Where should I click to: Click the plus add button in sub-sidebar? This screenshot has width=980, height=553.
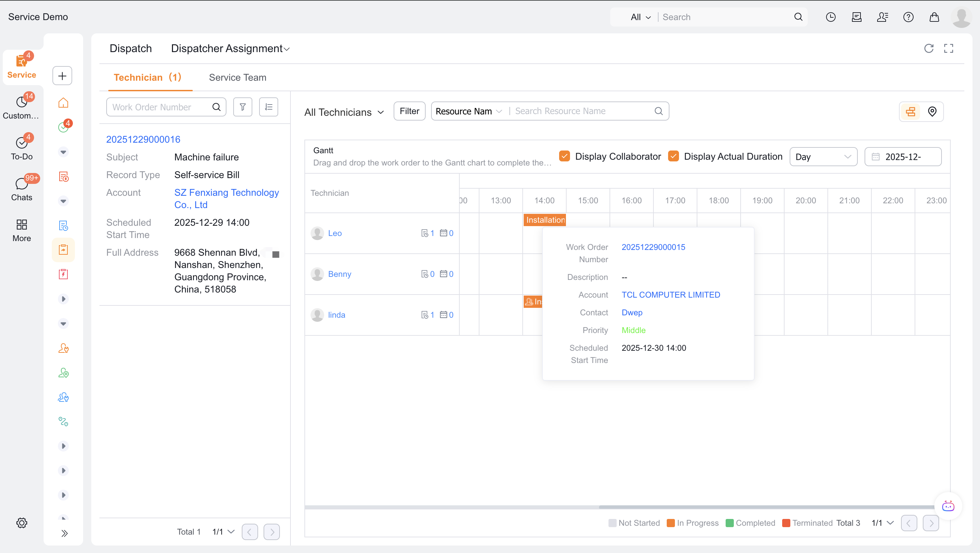pyautogui.click(x=62, y=75)
